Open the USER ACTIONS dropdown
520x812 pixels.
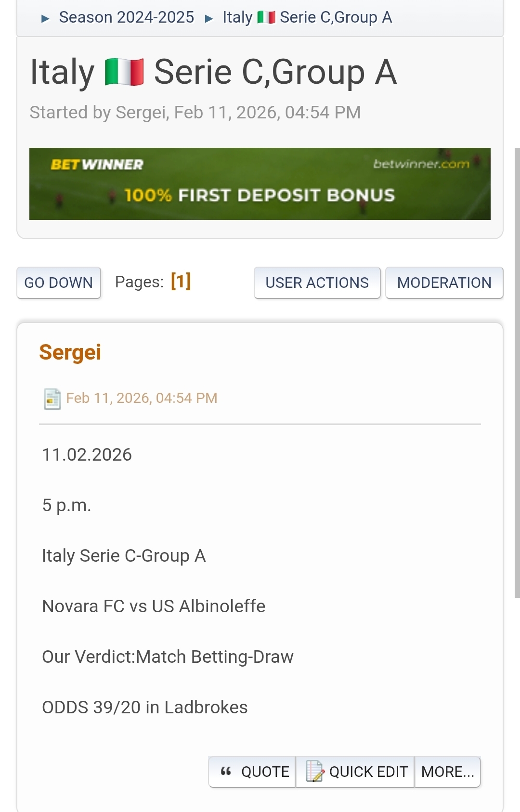(x=317, y=283)
